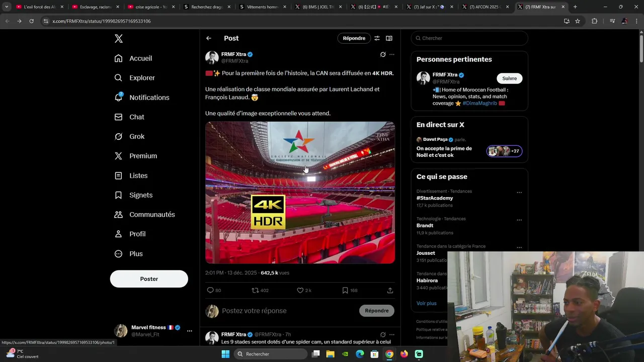The height and width of the screenshot is (362, 644).
Task: Reload the page in Chrome
Action: 31,21
